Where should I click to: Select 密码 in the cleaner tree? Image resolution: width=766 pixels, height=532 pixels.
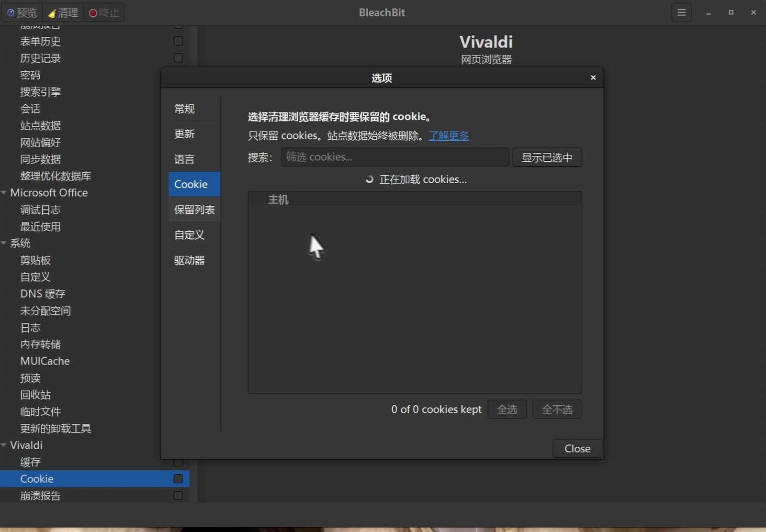coord(30,75)
